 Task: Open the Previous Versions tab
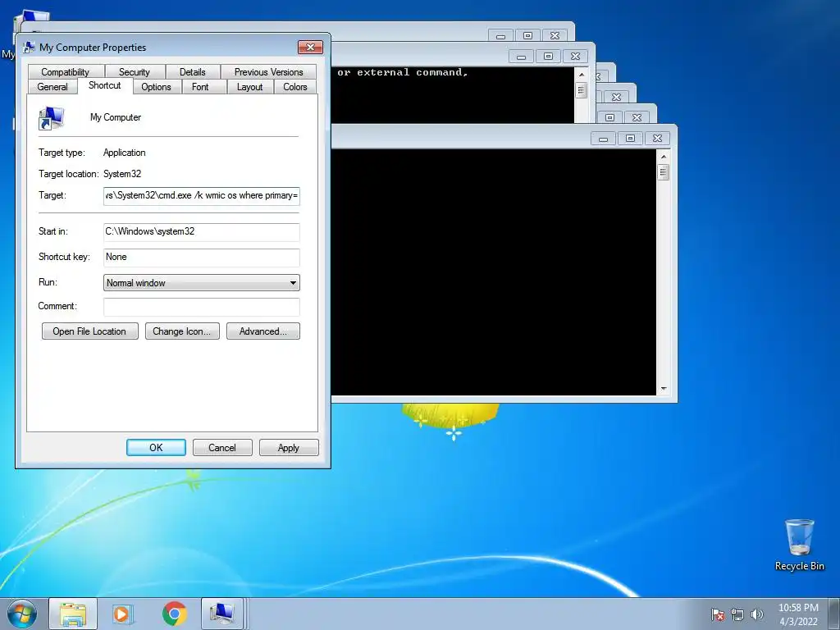268,72
